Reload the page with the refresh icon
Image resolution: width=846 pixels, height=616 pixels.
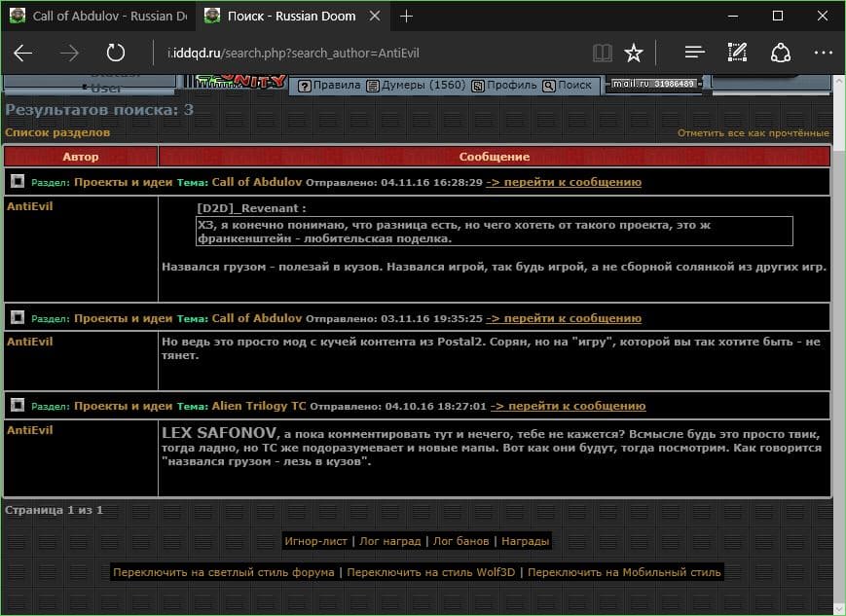(x=116, y=53)
